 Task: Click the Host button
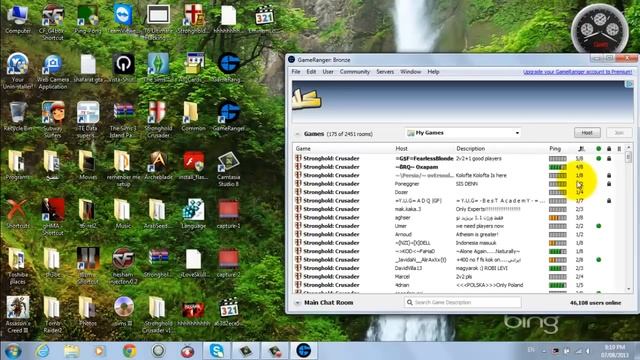(587, 133)
